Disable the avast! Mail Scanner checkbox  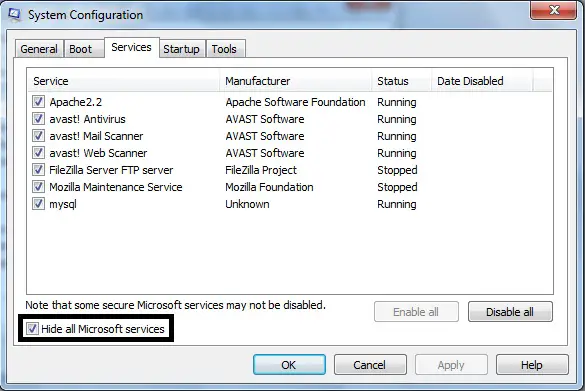(38, 135)
